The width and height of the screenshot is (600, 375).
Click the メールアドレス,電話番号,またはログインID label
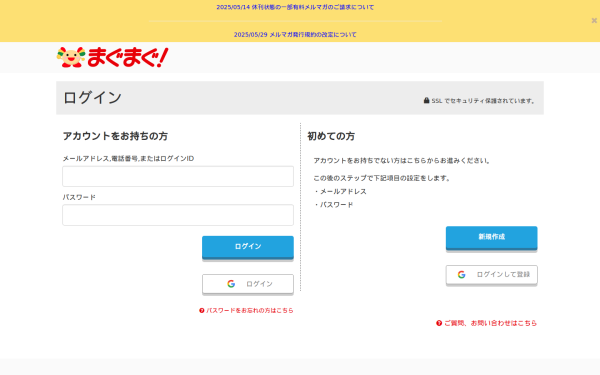tap(128, 158)
